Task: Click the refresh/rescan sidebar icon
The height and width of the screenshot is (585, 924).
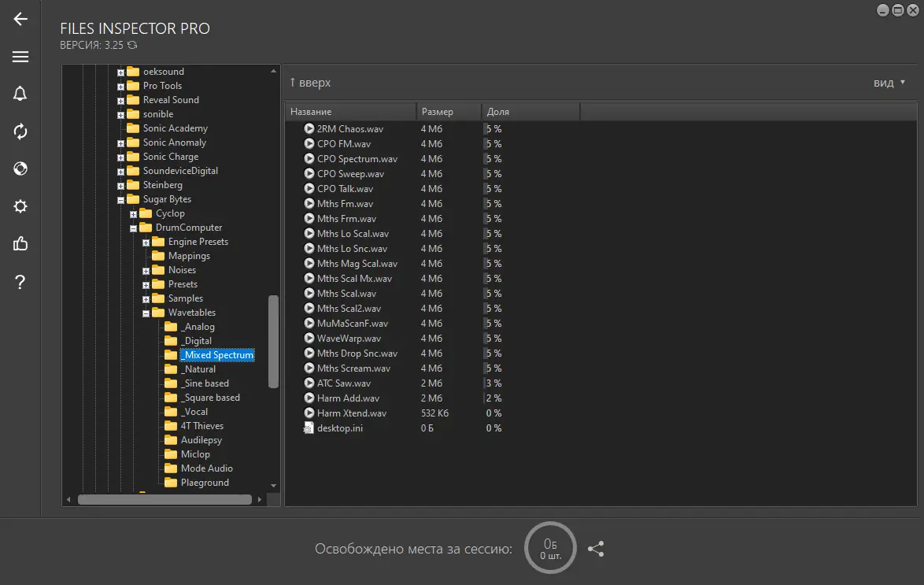Action: 20,131
